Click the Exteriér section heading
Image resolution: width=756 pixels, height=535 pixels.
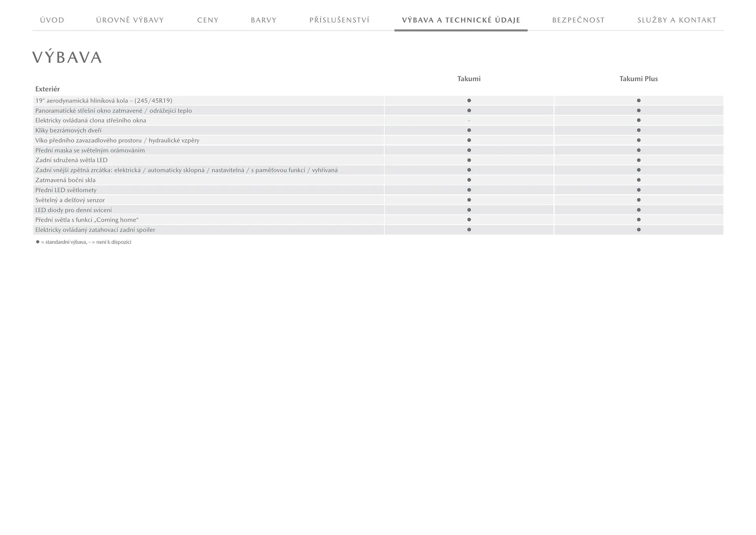(48, 89)
